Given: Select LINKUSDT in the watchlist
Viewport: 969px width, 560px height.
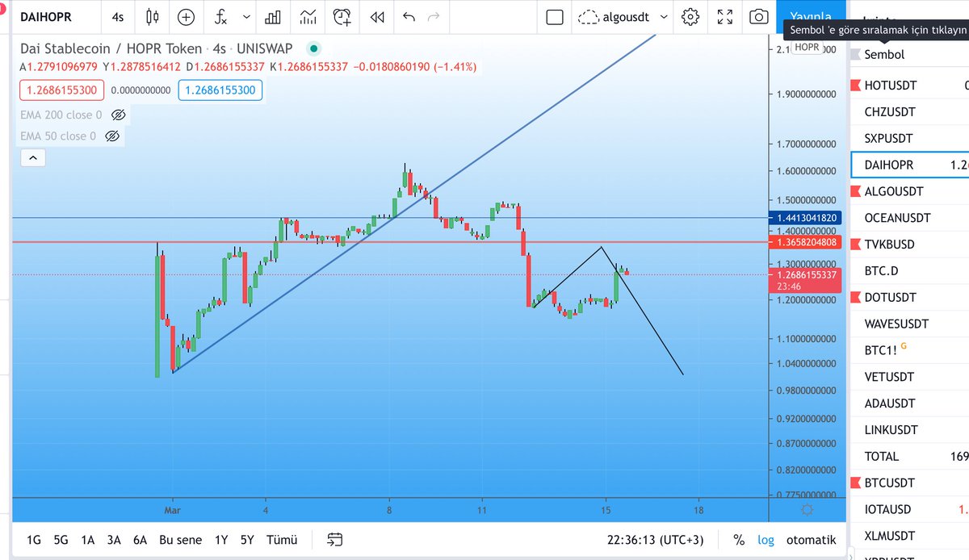Looking at the screenshot, I should pos(909,430).
